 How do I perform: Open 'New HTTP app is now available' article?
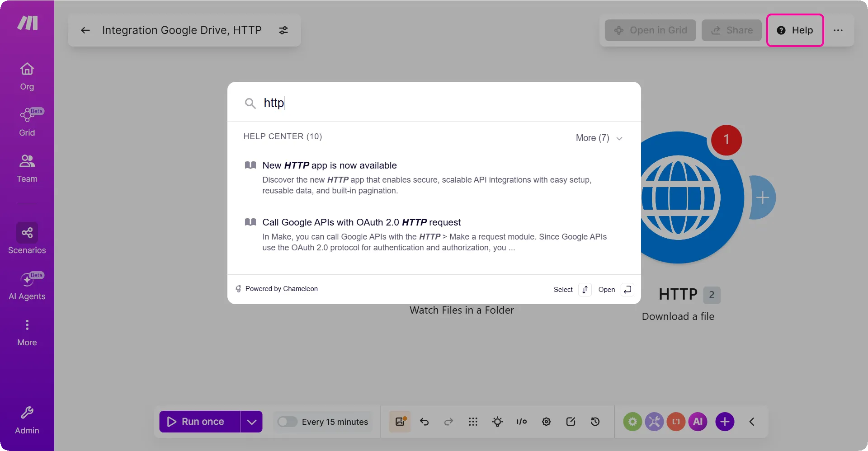click(x=434, y=178)
